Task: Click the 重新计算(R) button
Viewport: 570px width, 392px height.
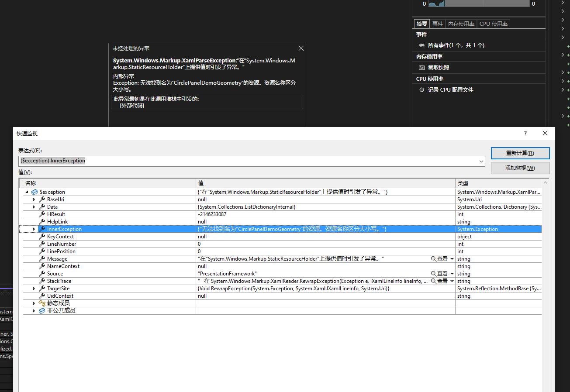Action: [x=520, y=153]
